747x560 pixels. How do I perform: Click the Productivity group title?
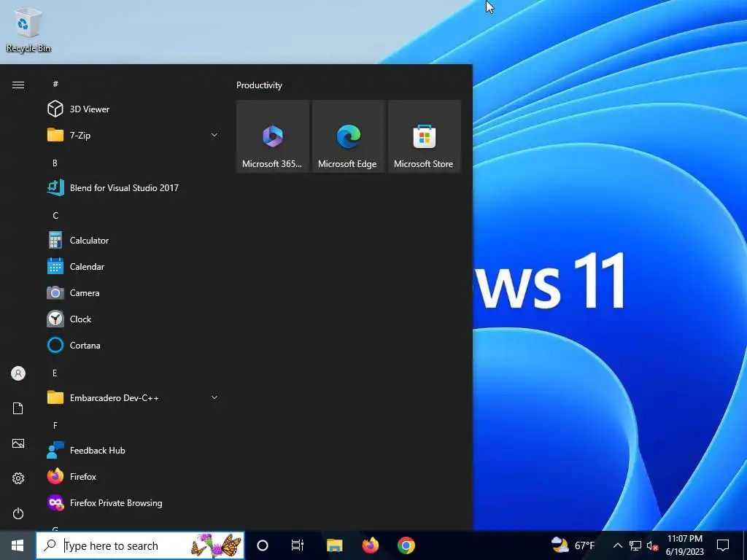(259, 85)
